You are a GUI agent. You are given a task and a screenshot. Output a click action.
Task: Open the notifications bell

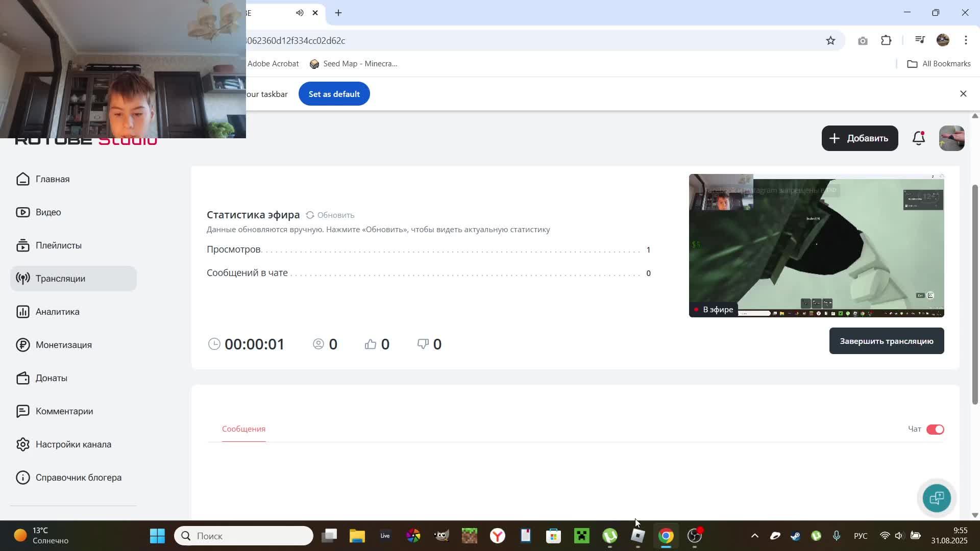[919, 138]
